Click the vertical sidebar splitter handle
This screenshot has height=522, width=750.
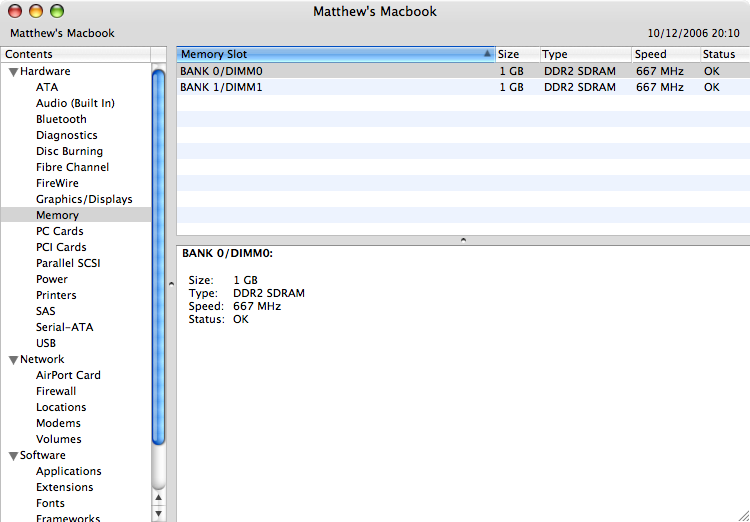(x=171, y=284)
